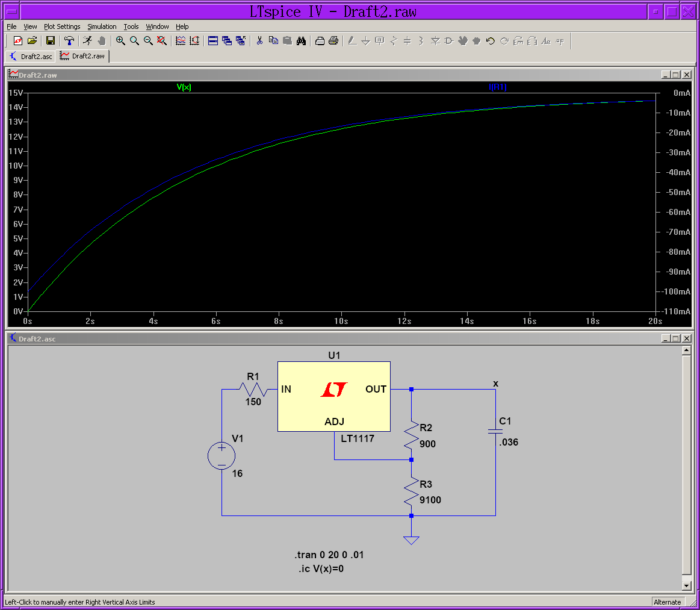
Task: Halt simulation using the hand icon
Action: [x=102, y=41]
